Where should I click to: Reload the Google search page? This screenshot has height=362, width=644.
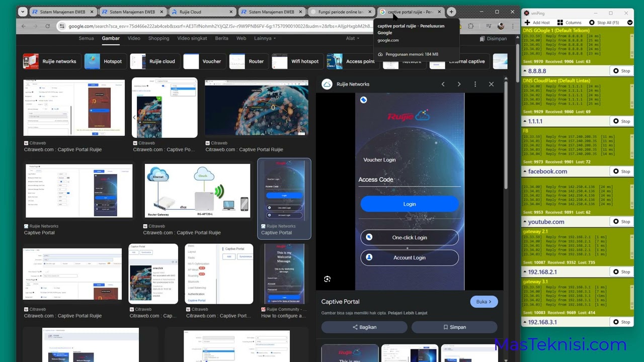coord(47,26)
